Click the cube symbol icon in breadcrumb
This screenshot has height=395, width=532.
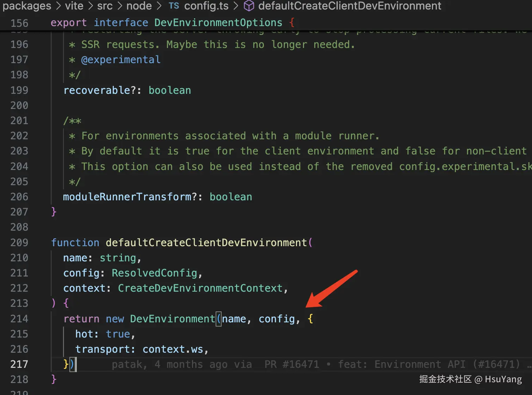click(249, 6)
